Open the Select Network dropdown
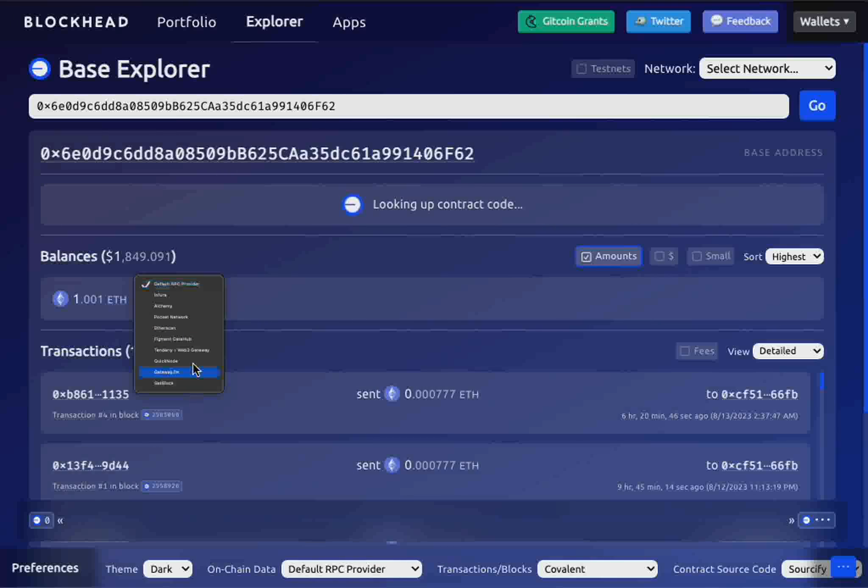The width and height of the screenshot is (868, 588). (x=767, y=68)
